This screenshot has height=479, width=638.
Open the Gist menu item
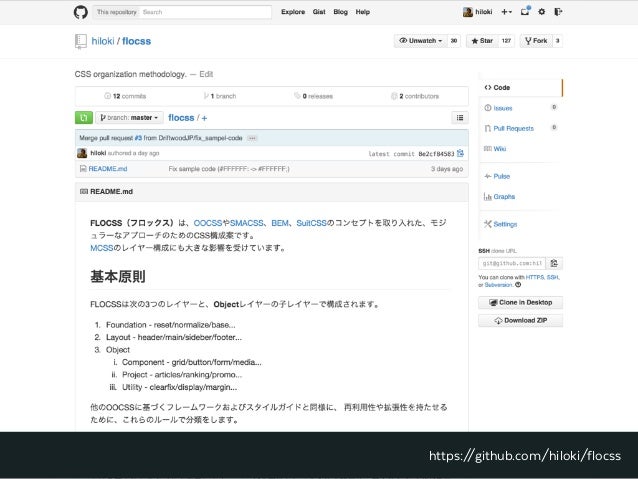coord(319,12)
